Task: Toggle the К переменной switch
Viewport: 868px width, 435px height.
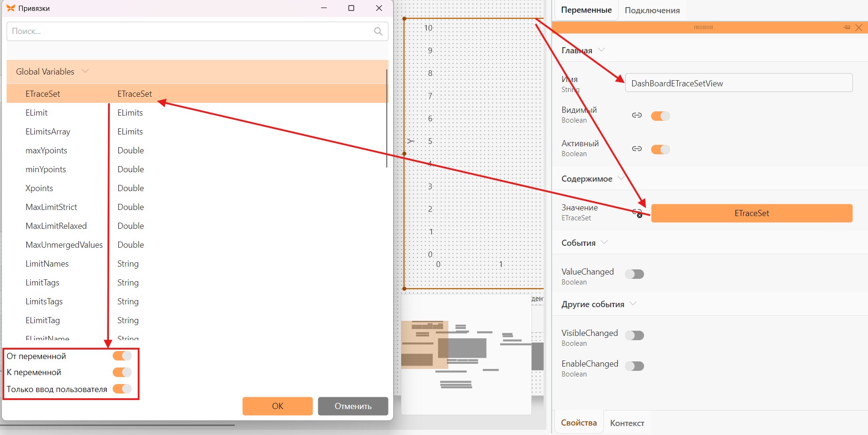Action: (x=122, y=372)
